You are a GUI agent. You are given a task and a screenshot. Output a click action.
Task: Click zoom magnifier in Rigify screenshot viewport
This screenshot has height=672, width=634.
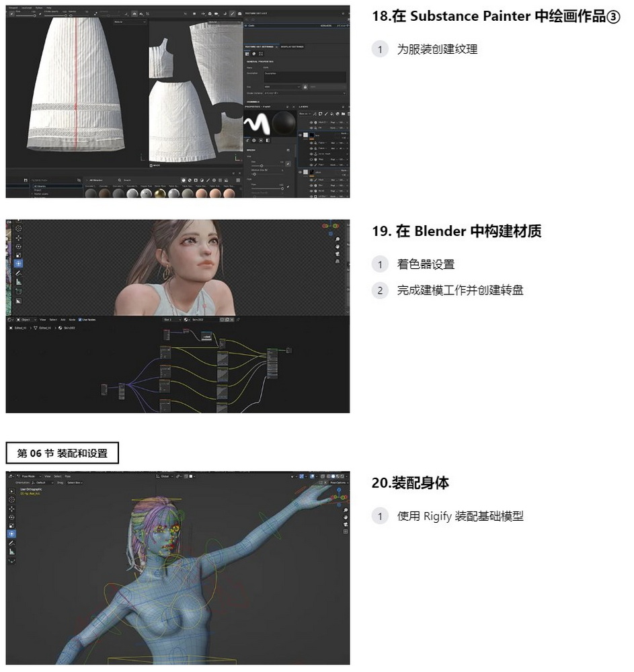click(x=346, y=511)
